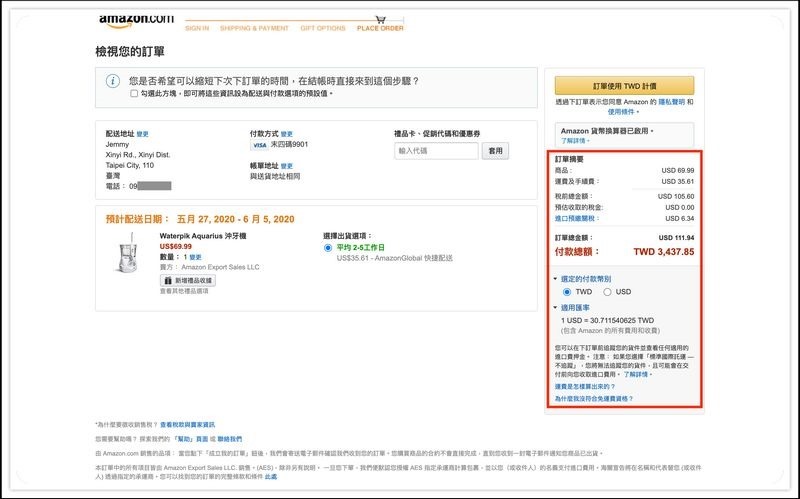Select USD as payment currency
Image resolution: width=800 pixels, height=499 pixels.
[x=607, y=292]
